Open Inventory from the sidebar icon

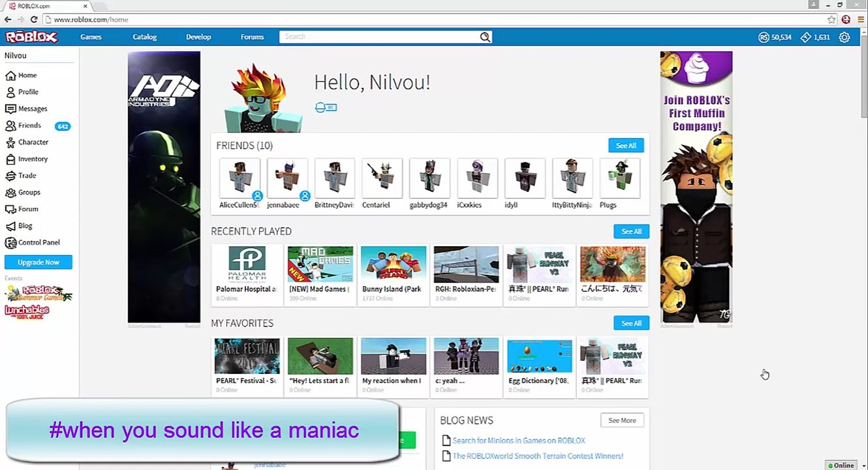point(10,159)
